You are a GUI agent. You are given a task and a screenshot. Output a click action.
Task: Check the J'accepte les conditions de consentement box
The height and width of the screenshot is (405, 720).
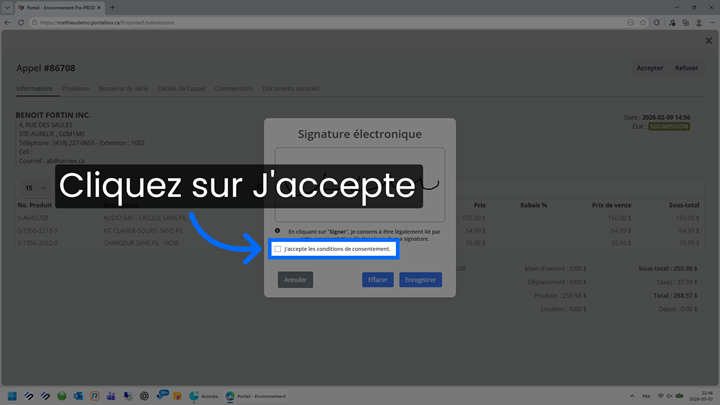coord(278,249)
